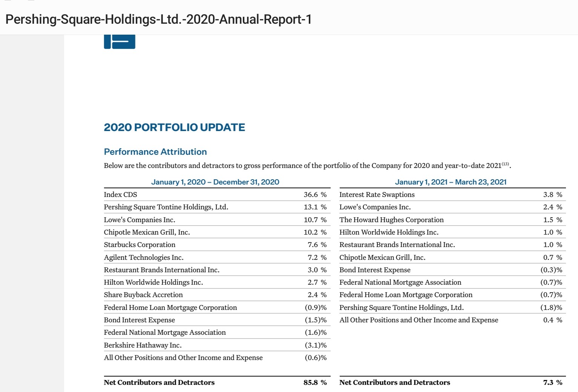The height and width of the screenshot is (392, 578).
Task: Click the 1.0 % value for Hilton in 2021
Action: coord(553,232)
